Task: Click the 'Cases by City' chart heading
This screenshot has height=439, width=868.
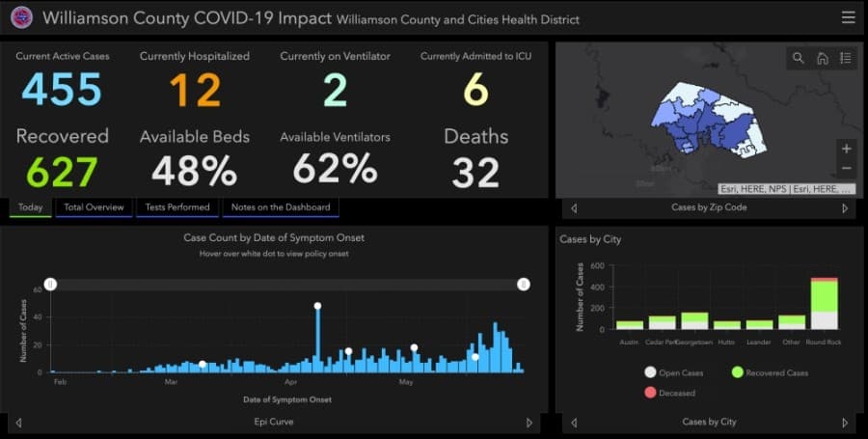Action: pos(590,239)
